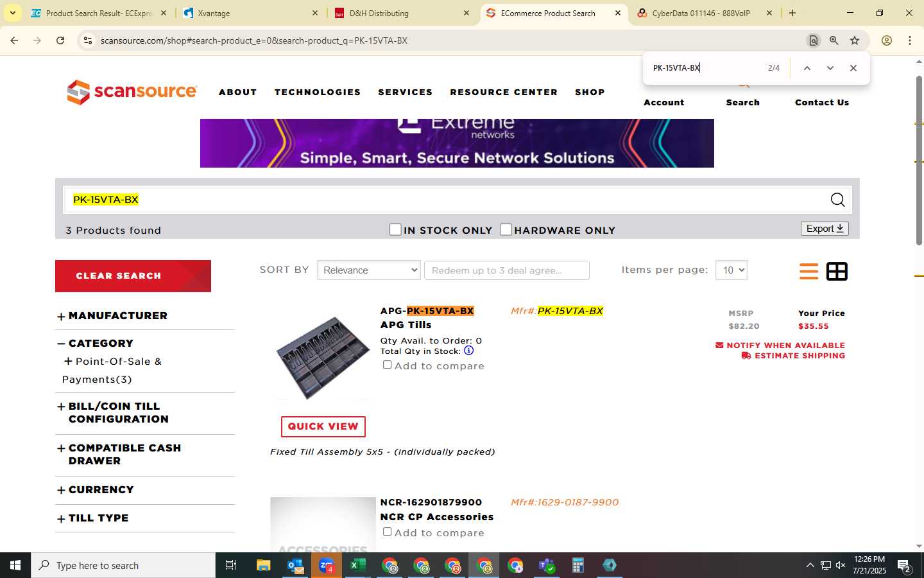This screenshot has height=578, width=924.
Task: Click the ScanSource logo
Action: point(132,92)
